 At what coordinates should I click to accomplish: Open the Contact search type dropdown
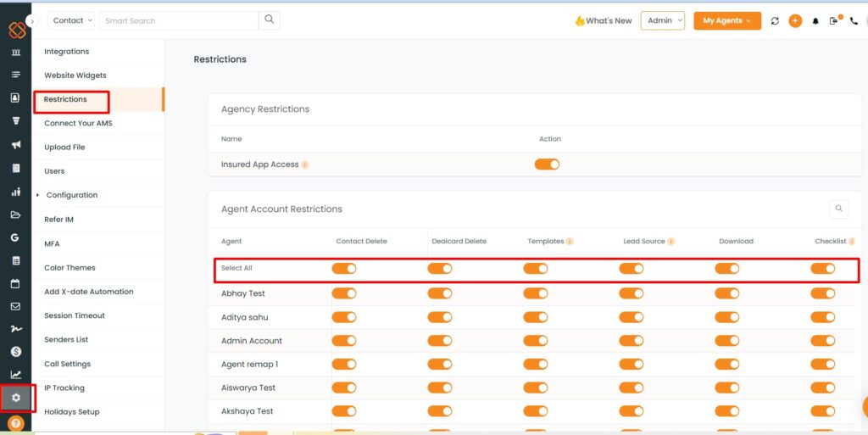[71, 20]
